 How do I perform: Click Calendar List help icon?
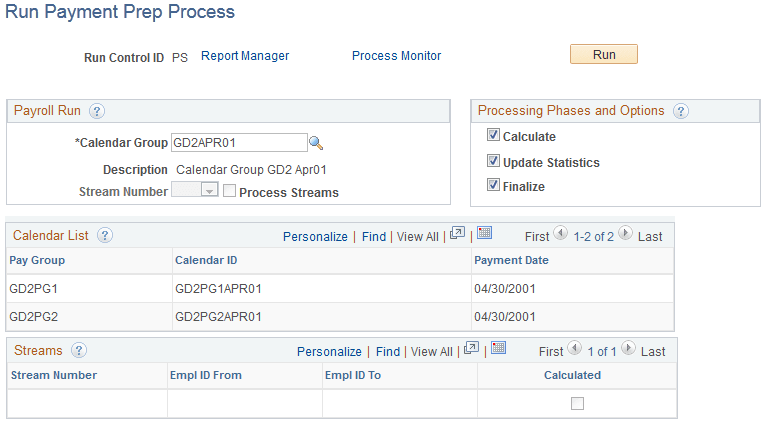104,236
